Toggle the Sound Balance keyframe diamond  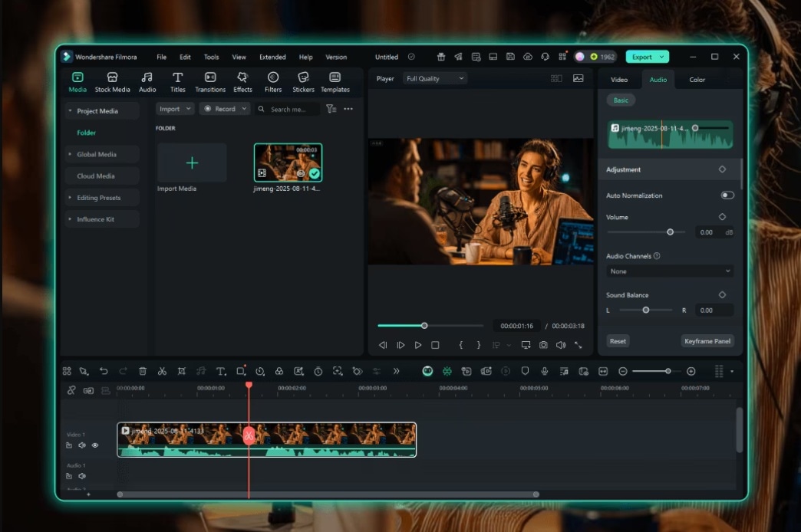(x=722, y=295)
